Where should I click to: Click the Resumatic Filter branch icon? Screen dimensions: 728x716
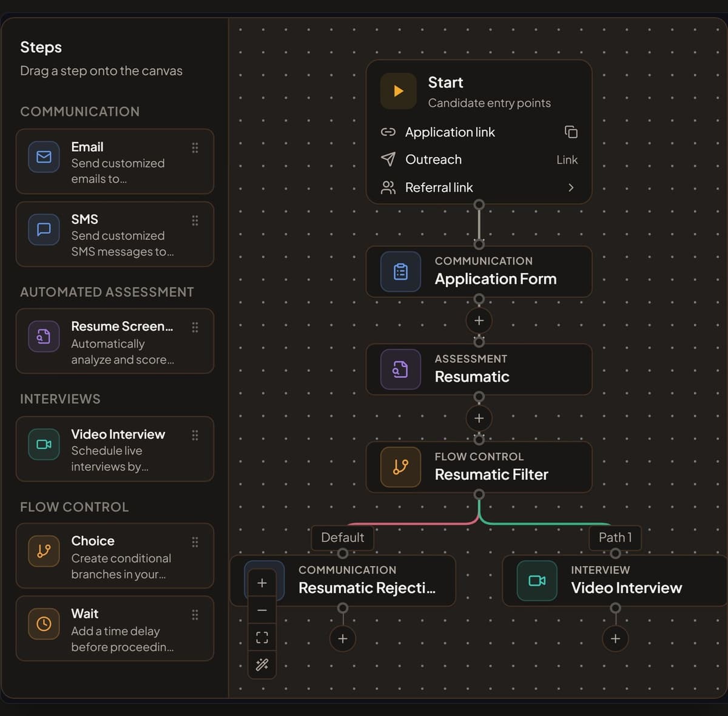point(400,467)
